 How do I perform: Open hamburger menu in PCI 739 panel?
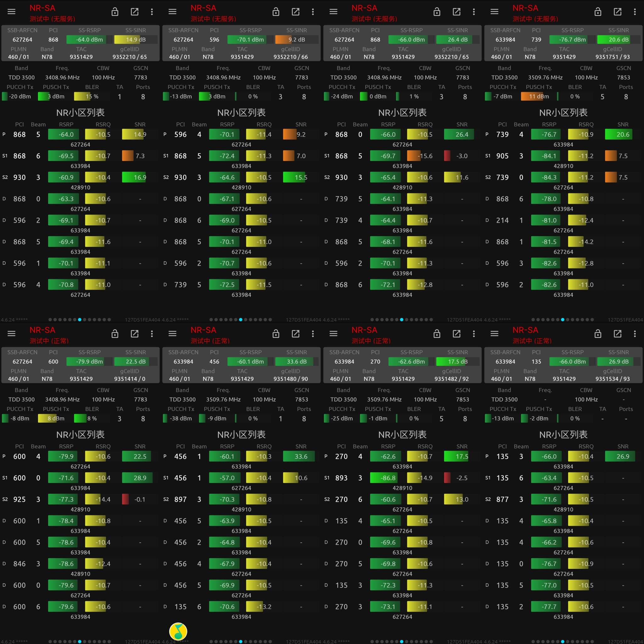pos(494,12)
